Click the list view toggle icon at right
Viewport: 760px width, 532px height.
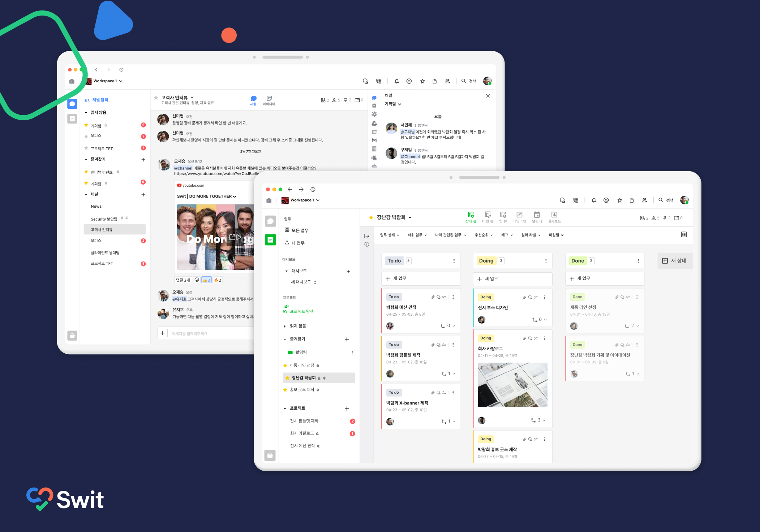click(x=684, y=235)
